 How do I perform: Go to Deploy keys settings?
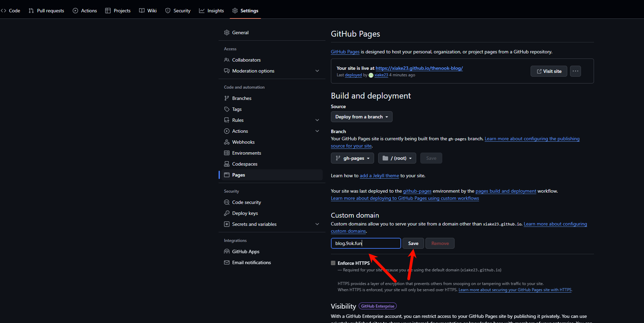(272, 213)
